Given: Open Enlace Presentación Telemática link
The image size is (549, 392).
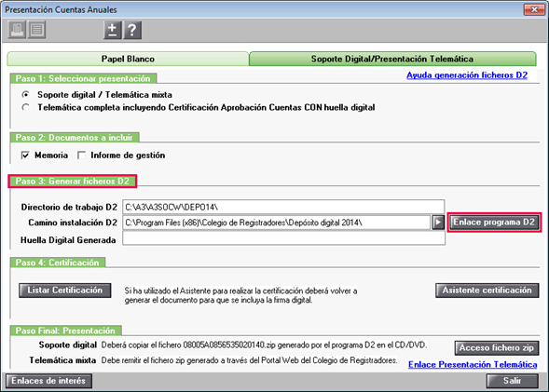Looking at the screenshot, I should 473,365.
